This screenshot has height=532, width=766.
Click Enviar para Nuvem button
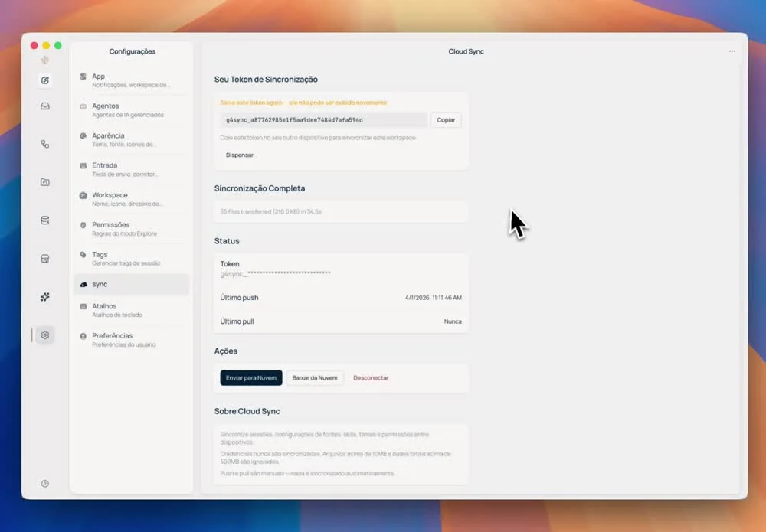[251, 378]
